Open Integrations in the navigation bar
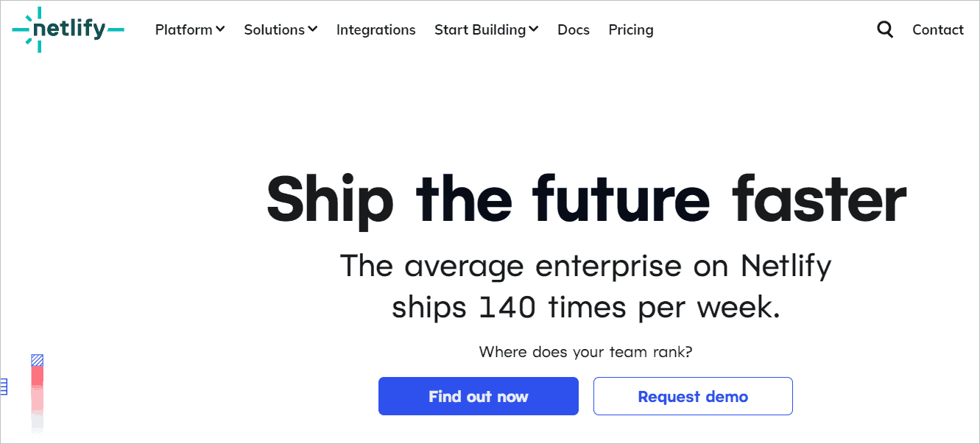Image resolution: width=980 pixels, height=444 pixels. pyautogui.click(x=376, y=29)
